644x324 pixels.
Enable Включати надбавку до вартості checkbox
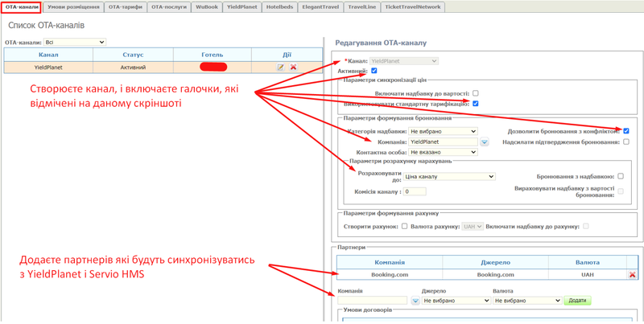(476, 93)
